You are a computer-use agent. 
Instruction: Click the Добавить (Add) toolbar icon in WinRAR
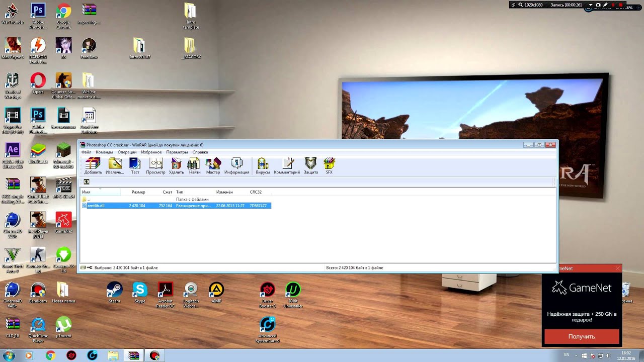click(93, 166)
